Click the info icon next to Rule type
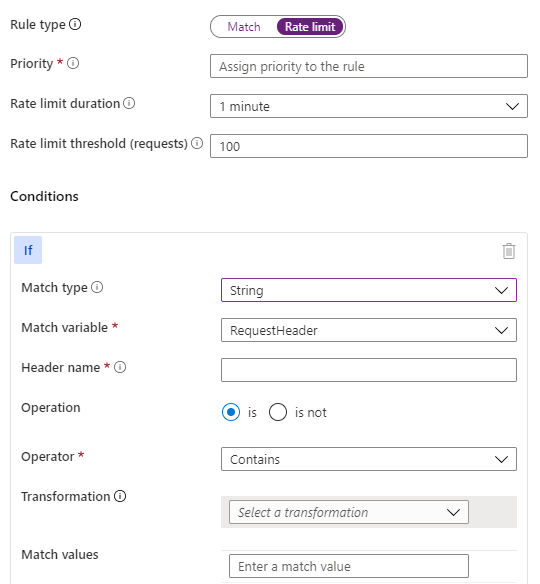Viewport: 540px width, 584px height. pyautogui.click(x=75, y=24)
